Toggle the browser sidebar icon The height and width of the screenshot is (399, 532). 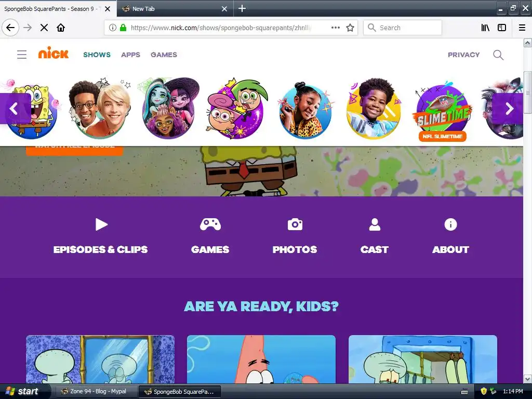pos(502,28)
